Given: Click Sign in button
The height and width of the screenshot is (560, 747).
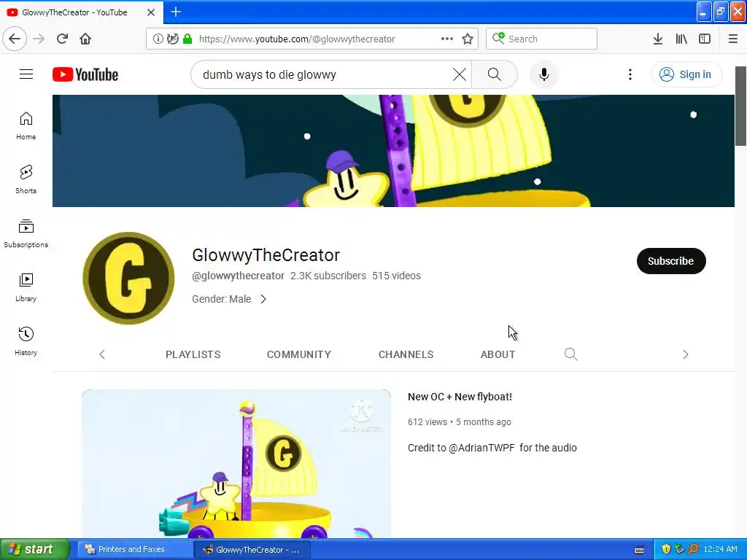Looking at the screenshot, I should (686, 74).
